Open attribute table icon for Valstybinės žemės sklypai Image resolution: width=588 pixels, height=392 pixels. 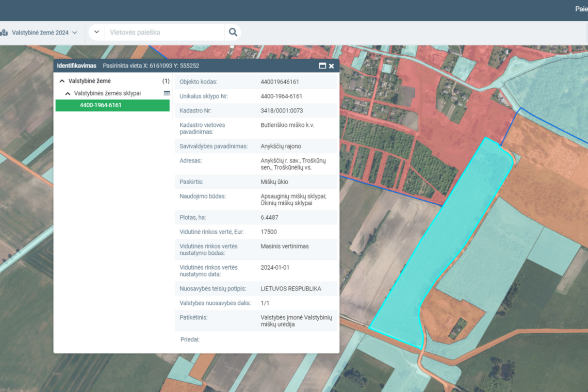[x=167, y=93]
